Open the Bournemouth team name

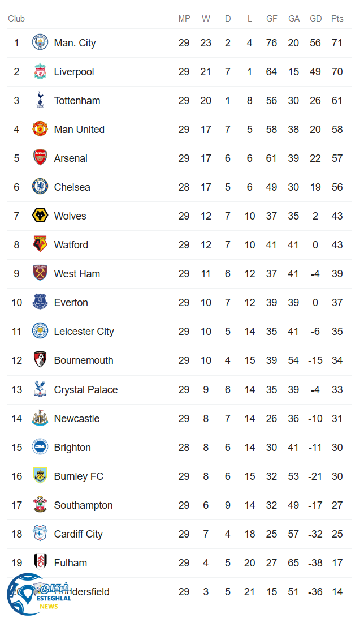(84, 360)
